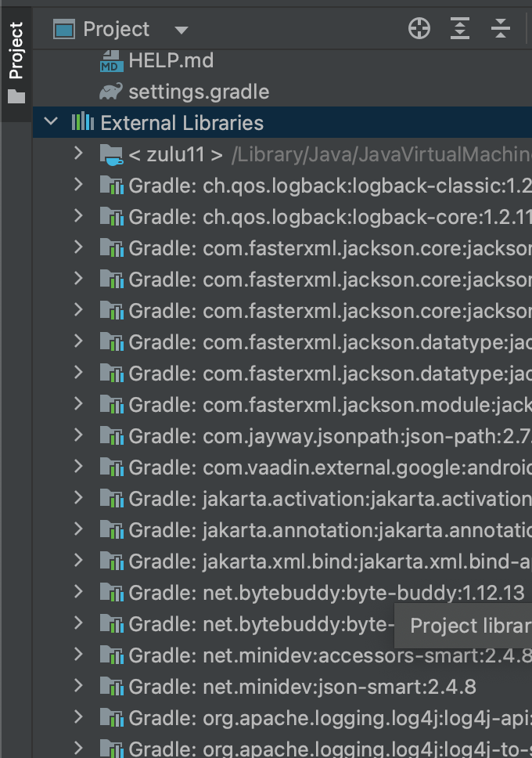Expand the byte-buddy:1.12.13 chevron

tap(78, 591)
